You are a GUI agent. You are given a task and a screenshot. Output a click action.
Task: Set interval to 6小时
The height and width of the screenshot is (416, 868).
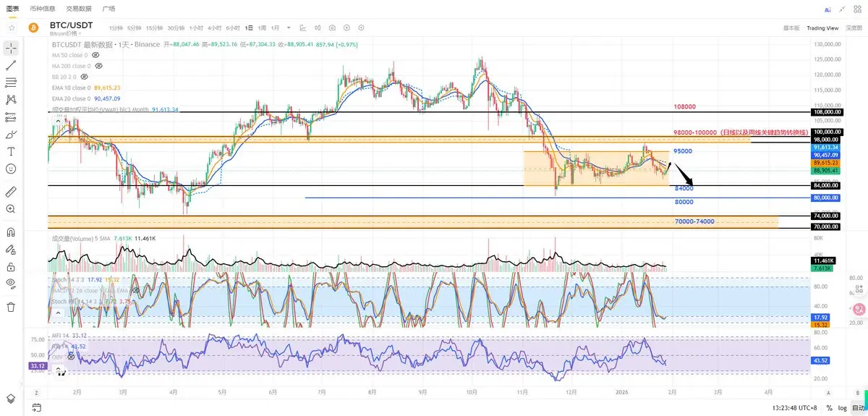232,27
